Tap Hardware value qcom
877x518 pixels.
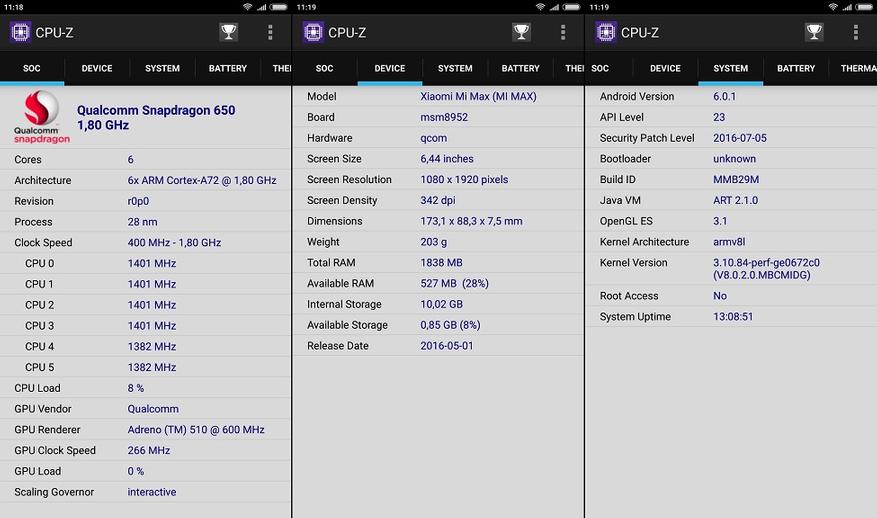coord(433,138)
